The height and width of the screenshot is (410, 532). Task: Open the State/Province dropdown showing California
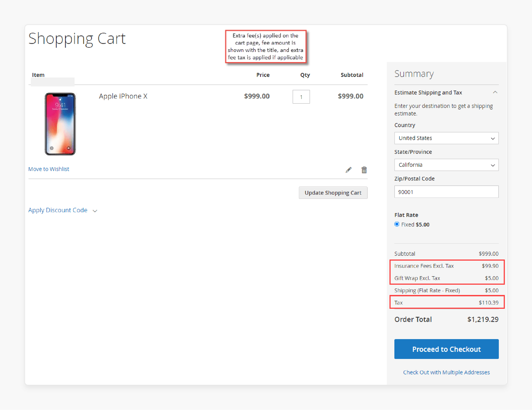pos(446,165)
